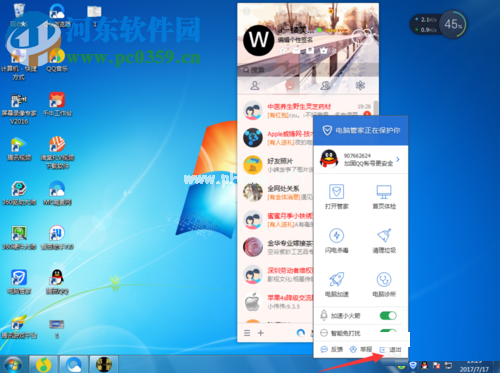
Task: Open 回收站 recycle bin desktop icon
Action: coord(19,15)
